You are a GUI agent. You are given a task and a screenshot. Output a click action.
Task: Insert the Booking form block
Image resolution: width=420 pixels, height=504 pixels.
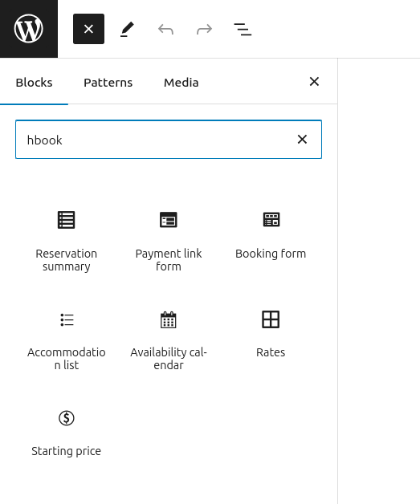click(x=271, y=241)
